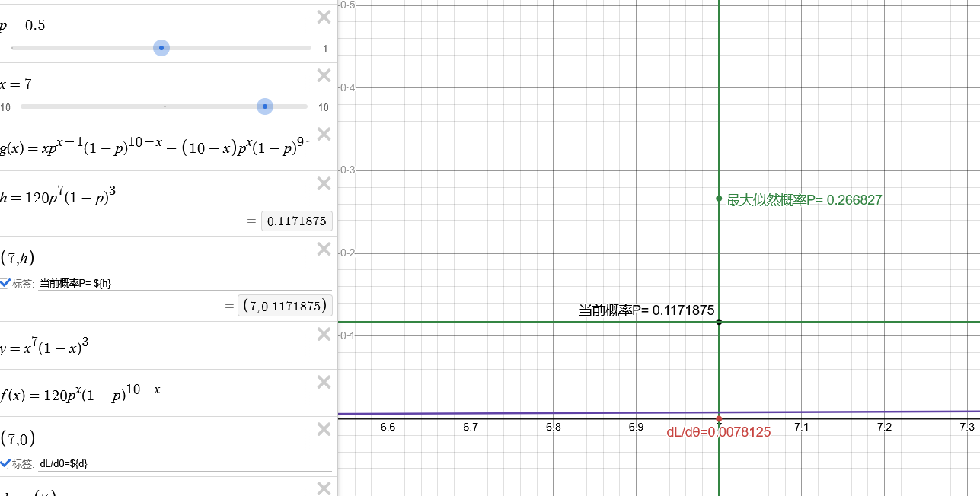
Task: Click the g(x) expression formula
Action: pyautogui.click(x=155, y=148)
